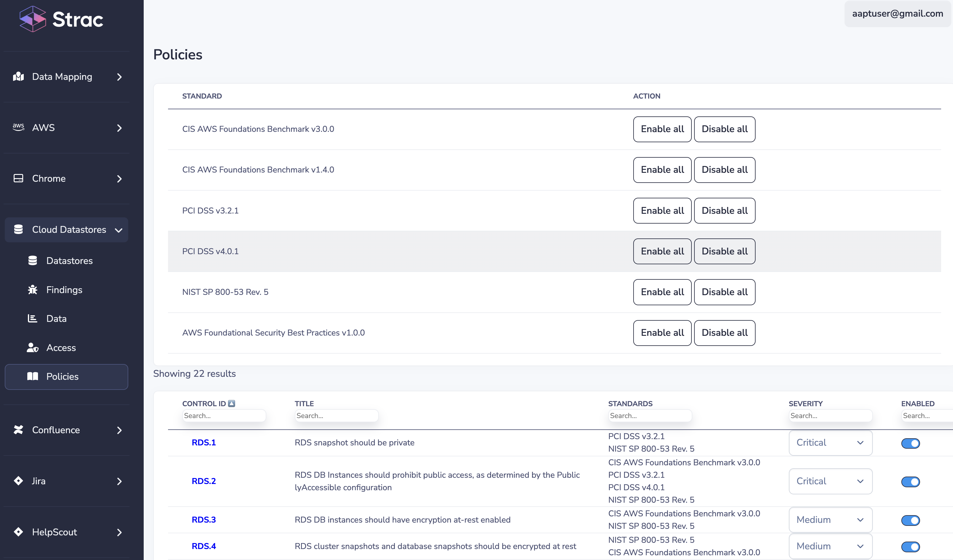
Task: Click the Confluence icon in sidebar
Action: (x=18, y=430)
